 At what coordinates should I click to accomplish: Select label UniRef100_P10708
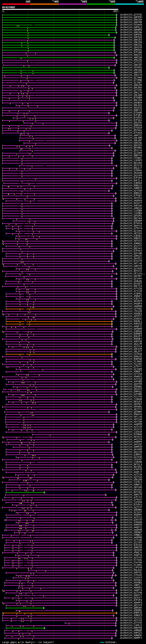pyautogui.click(x=131, y=397)
